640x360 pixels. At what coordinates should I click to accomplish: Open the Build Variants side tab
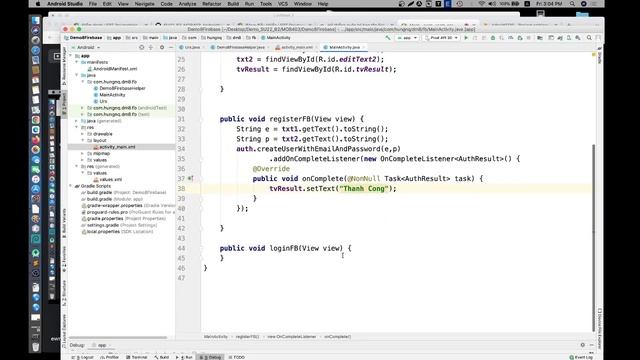click(64, 223)
